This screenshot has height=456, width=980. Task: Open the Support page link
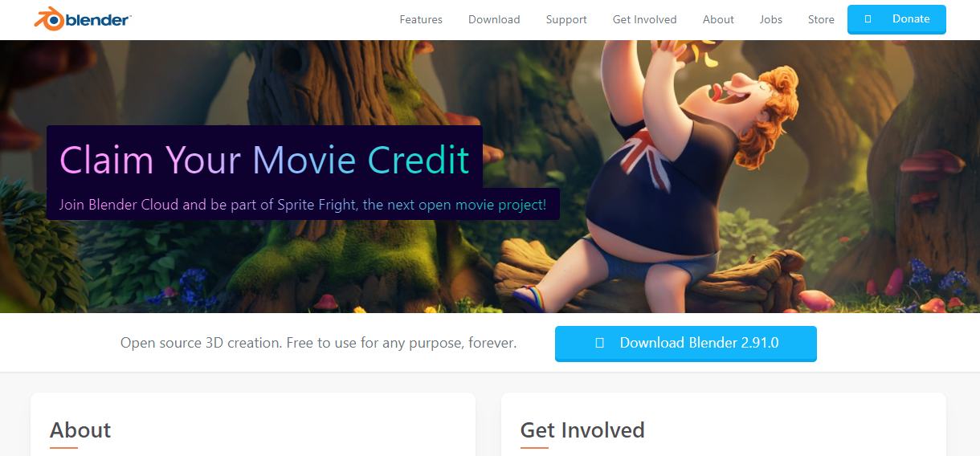(566, 19)
